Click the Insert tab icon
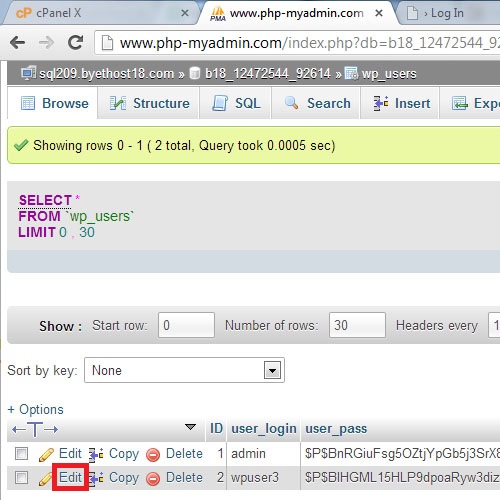The width and height of the screenshot is (500, 500). pos(381,103)
